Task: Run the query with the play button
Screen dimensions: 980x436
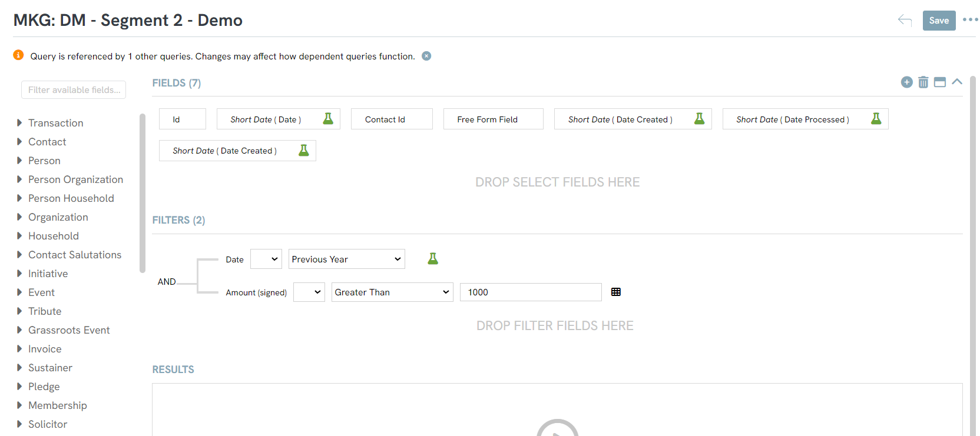Action: [x=557, y=428]
